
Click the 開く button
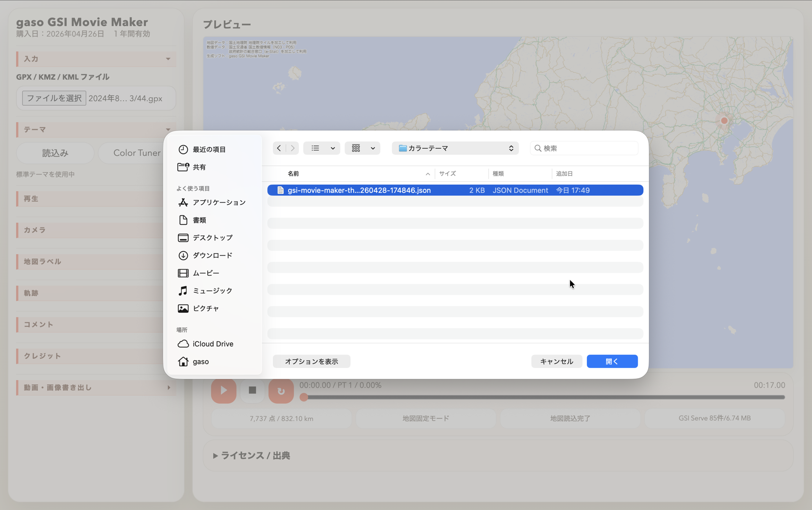612,361
